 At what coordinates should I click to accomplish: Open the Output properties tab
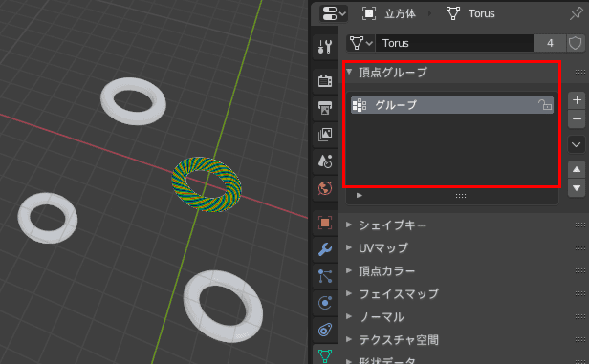(x=325, y=108)
